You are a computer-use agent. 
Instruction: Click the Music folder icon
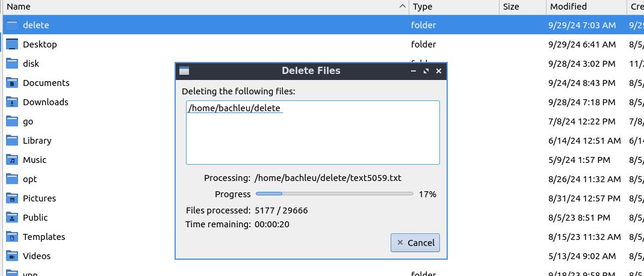click(12, 160)
